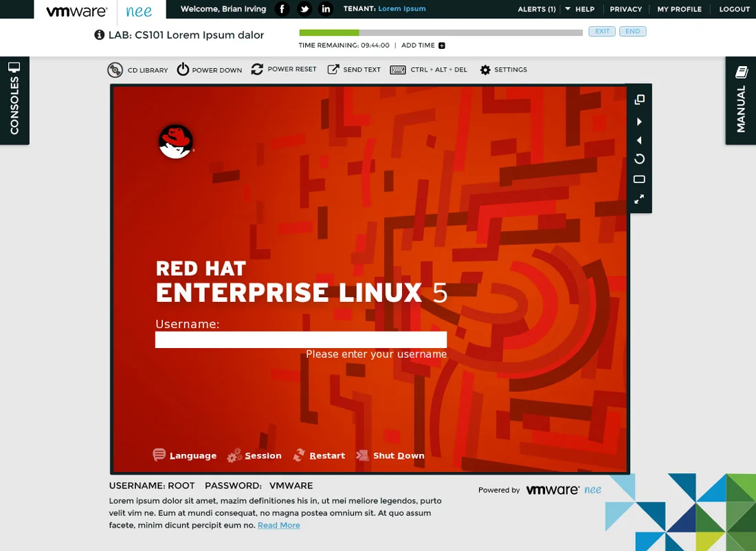Expand the dropdown arrow next to Alerts
This screenshot has height=551, width=756.
(568, 9)
